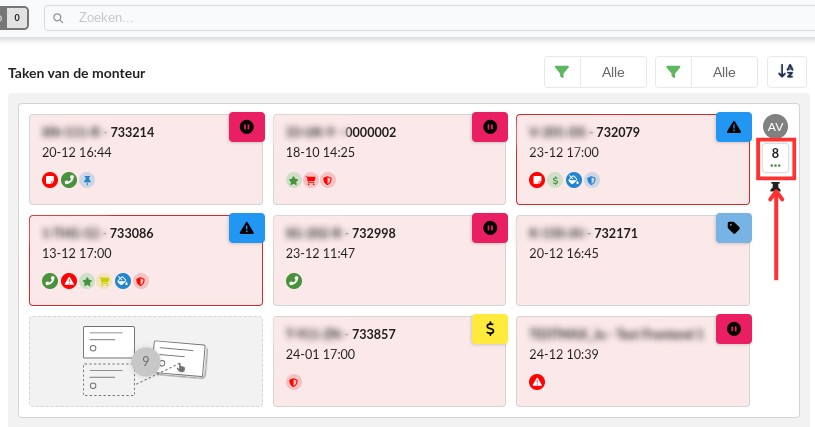Click the blue tag badge on task 732171

(x=733, y=227)
